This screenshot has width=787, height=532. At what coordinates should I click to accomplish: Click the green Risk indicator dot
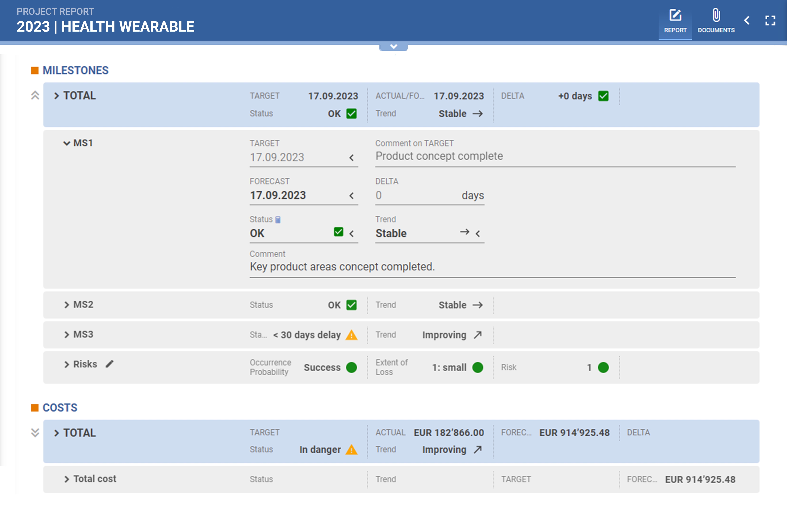603,368
